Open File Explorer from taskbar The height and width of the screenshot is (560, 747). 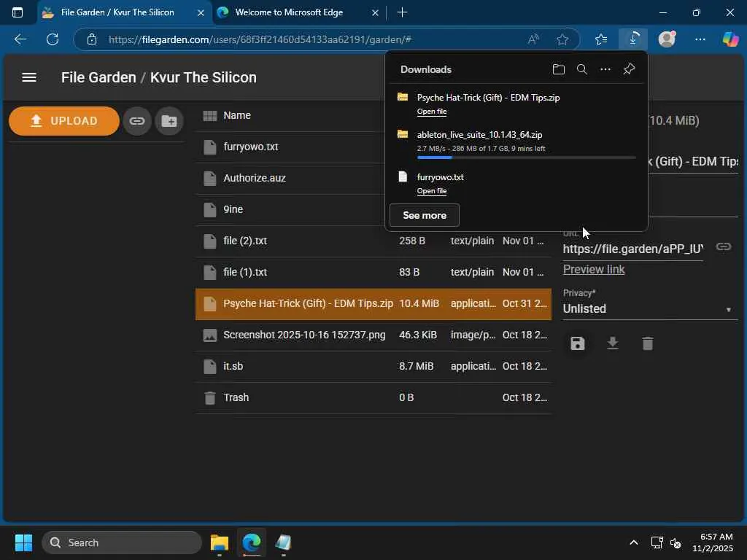[220, 542]
